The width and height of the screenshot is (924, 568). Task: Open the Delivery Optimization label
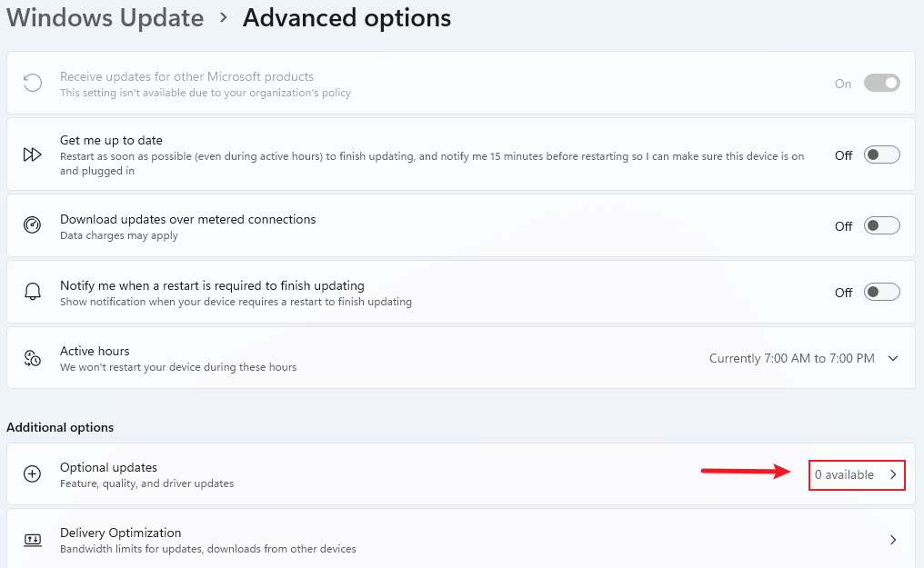(x=120, y=533)
